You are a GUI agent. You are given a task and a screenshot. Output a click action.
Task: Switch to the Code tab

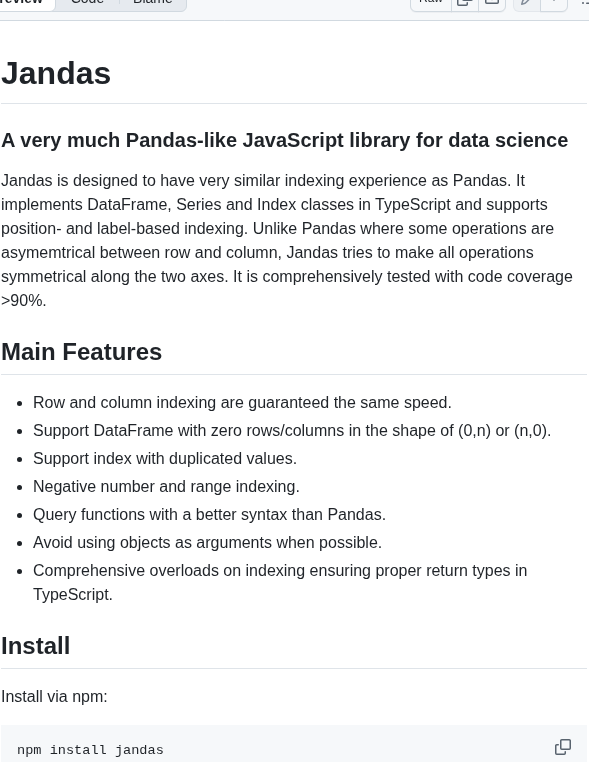pyautogui.click(x=87, y=2)
